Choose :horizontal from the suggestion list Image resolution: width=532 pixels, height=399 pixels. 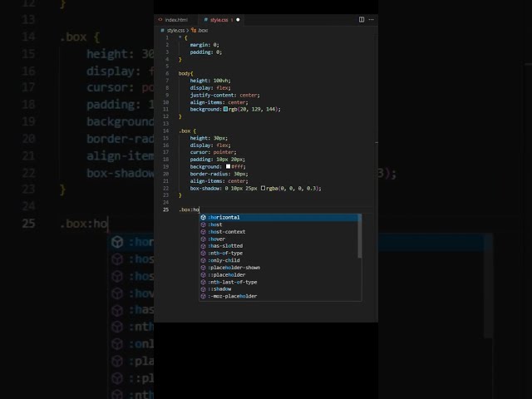(278, 218)
